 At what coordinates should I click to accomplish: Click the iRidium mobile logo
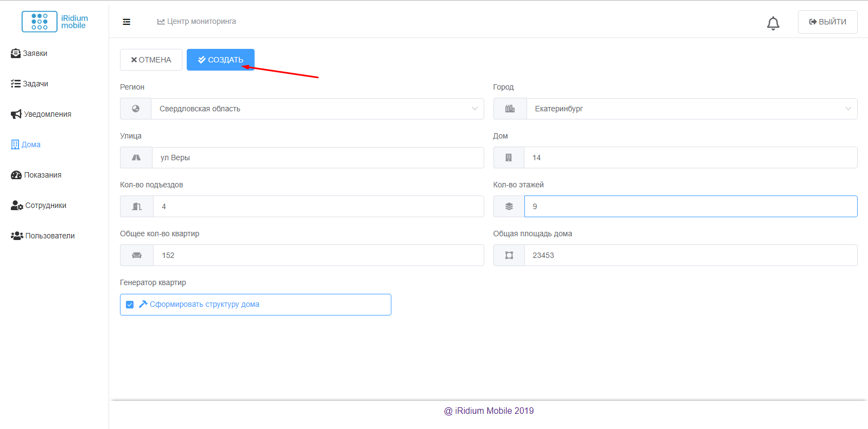coord(55,22)
